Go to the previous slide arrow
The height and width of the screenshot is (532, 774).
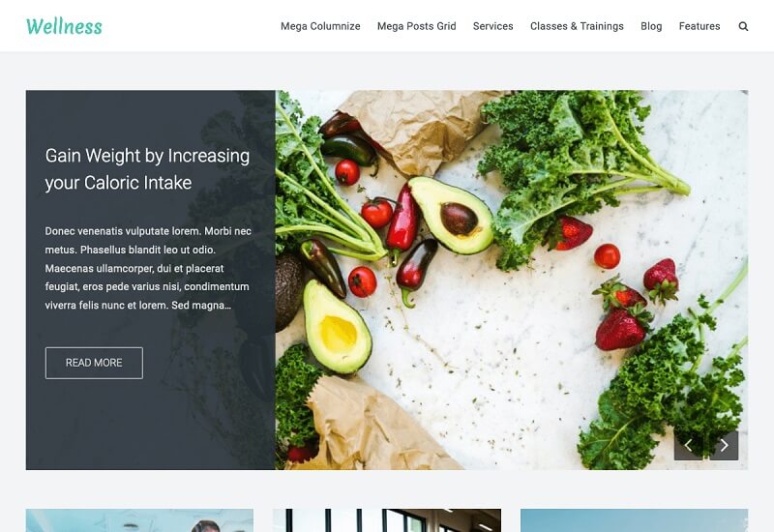[689, 446]
